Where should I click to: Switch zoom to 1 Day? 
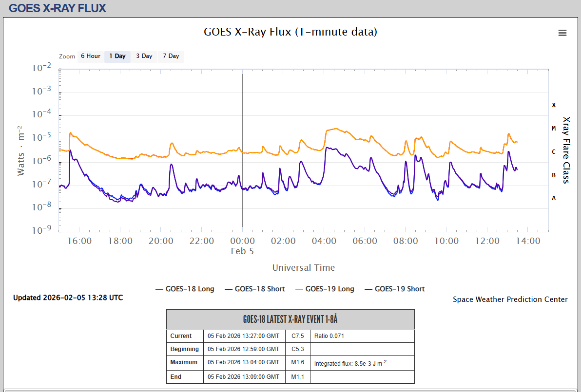pyautogui.click(x=117, y=56)
